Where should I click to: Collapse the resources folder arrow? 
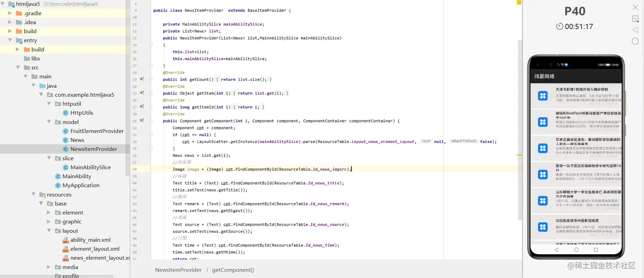(34, 195)
